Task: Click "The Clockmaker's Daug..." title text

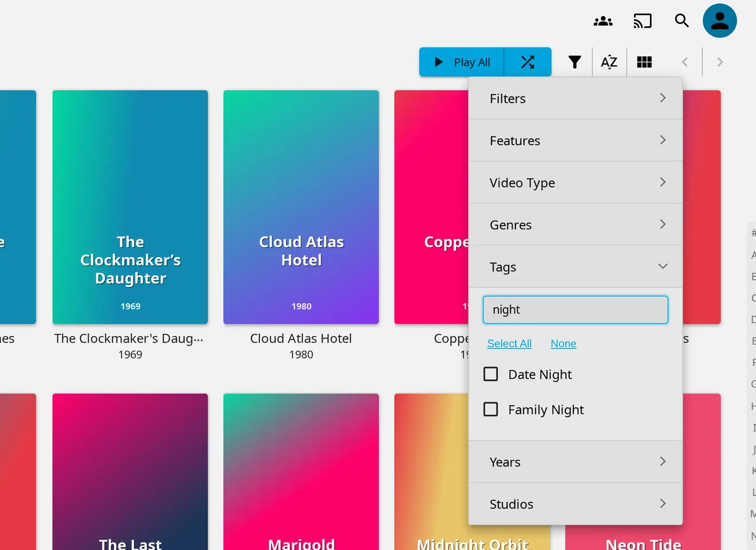Action: 129,339
